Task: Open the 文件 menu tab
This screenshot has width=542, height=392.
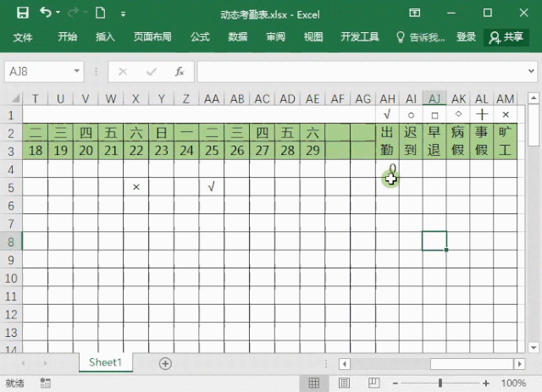Action: click(23, 37)
